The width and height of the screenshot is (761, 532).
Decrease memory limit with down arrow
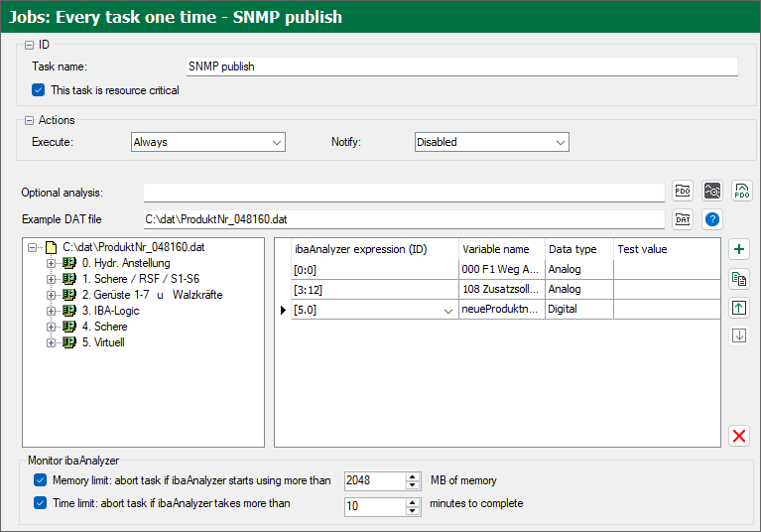[413, 485]
